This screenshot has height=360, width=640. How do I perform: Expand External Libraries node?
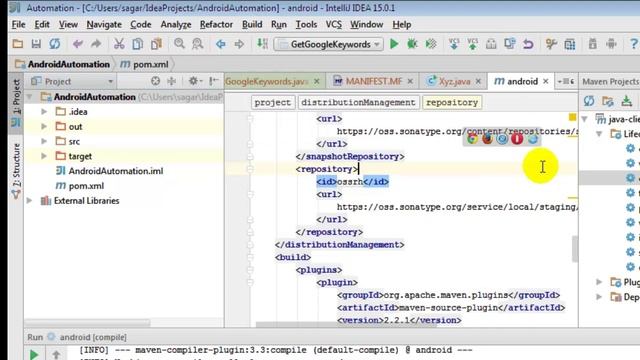click(x=30, y=200)
